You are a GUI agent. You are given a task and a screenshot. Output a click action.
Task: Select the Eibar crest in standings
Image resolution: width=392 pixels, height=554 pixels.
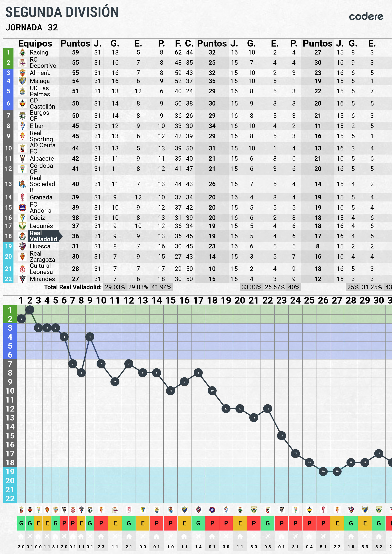(x=22, y=126)
